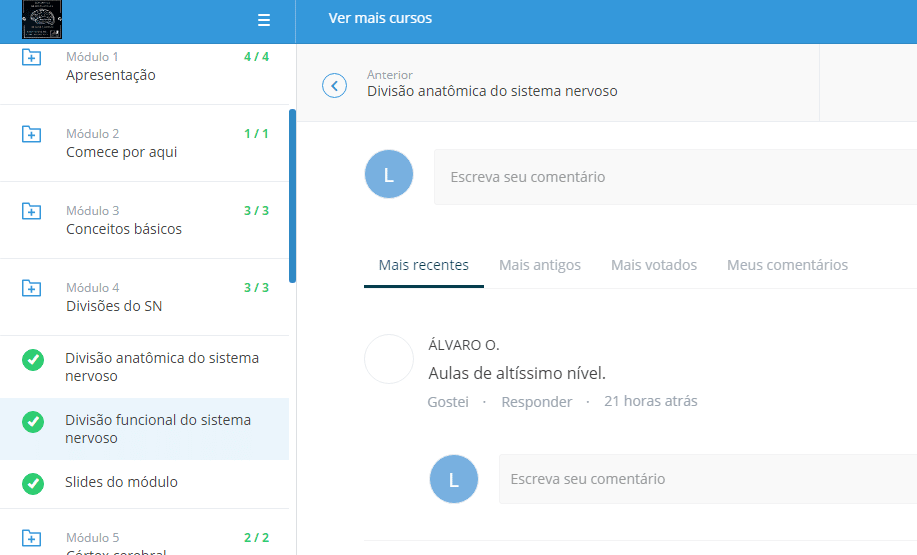Image resolution: width=917 pixels, height=555 pixels.
Task: Select Meus comentários tab
Action: (x=787, y=265)
